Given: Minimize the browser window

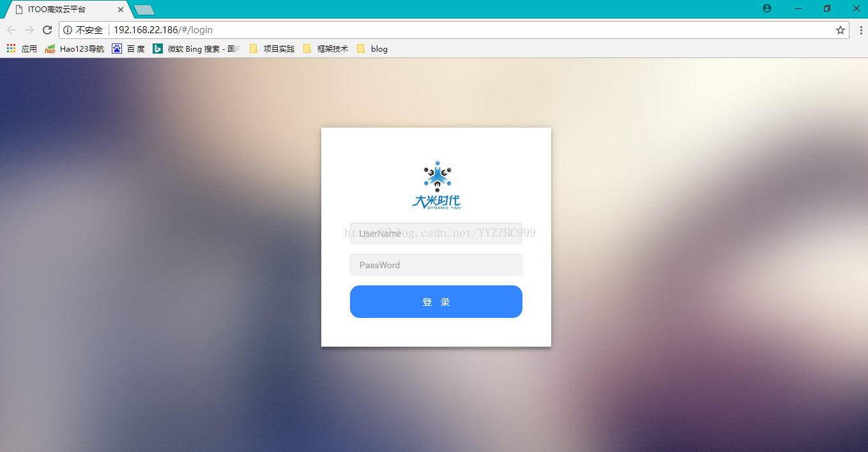Looking at the screenshot, I should [x=798, y=9].
